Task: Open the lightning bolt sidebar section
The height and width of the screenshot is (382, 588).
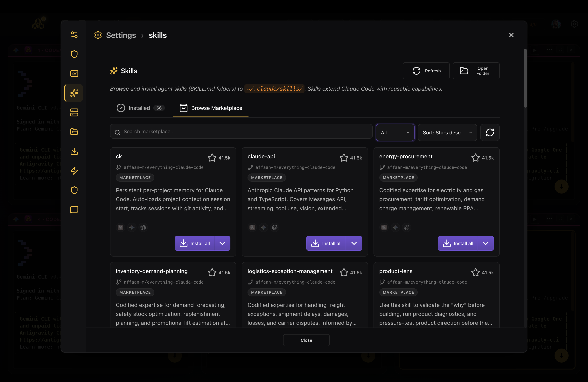Action: pos(74,171)
